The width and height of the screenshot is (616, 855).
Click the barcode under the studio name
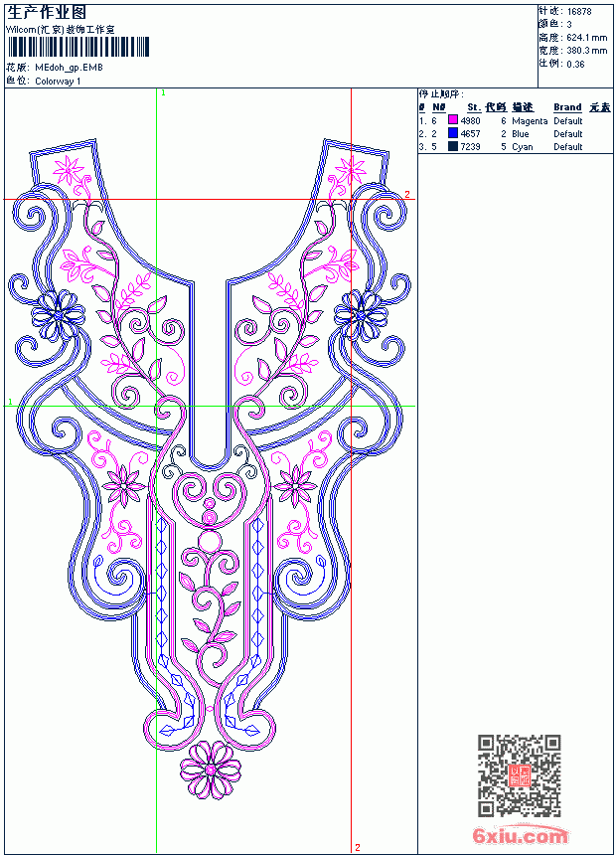point(77,47)
